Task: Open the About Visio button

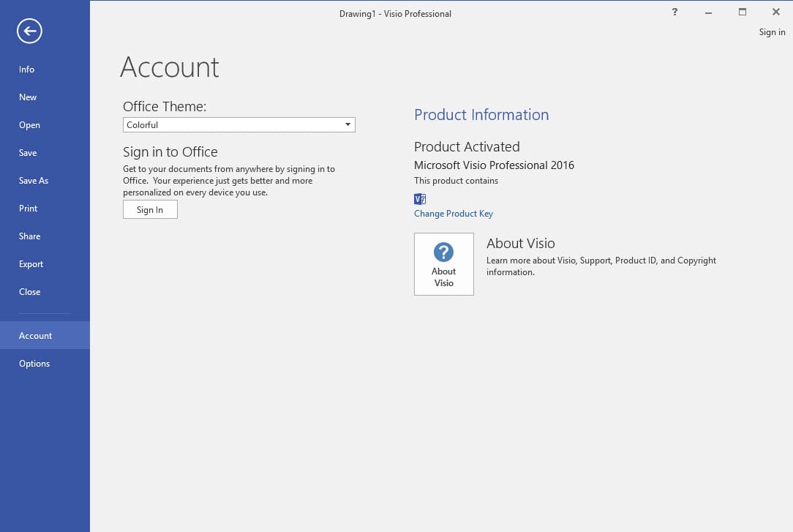Action: 443,264
